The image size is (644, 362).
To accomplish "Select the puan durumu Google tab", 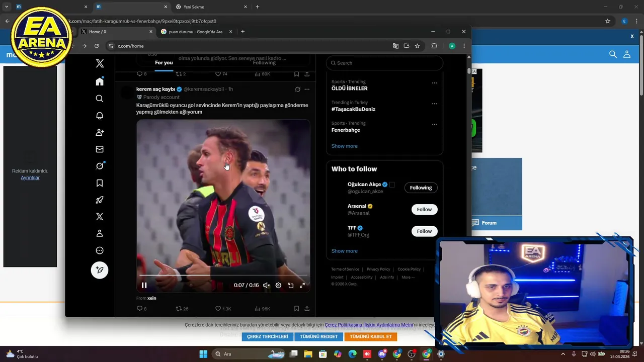I will coord(196,32).
